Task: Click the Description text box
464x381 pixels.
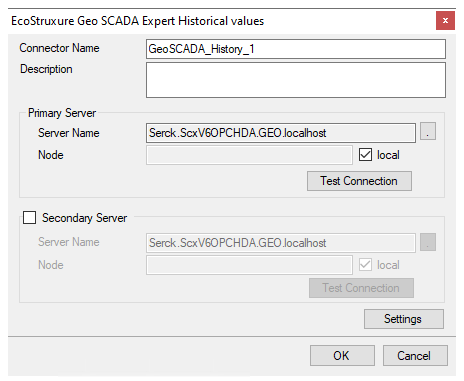Action: [296, 80]
